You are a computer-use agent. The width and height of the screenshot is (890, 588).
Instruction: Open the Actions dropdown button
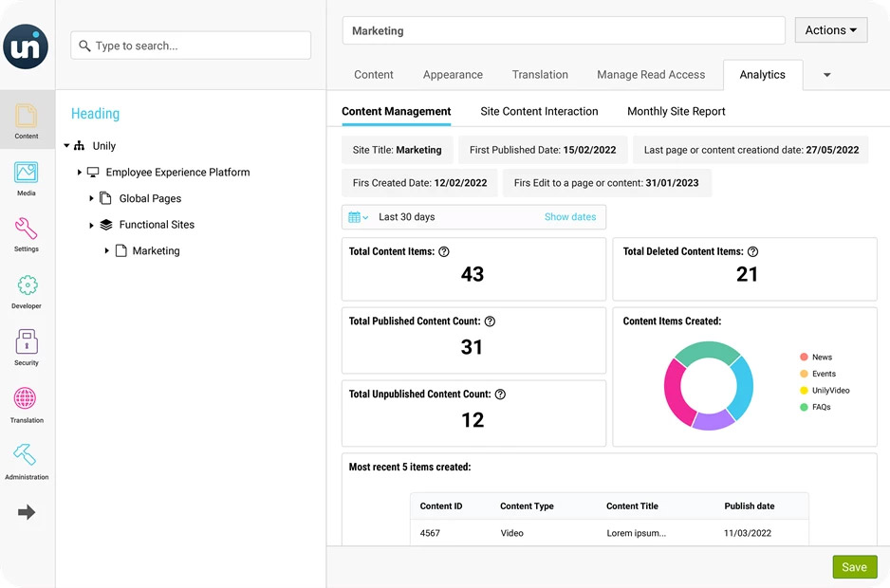coord(830,30)
